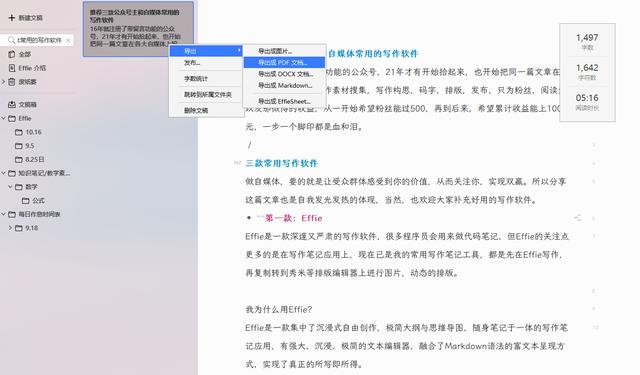Choose 发布... in the context menu
This screenshot has width=640, height=375.
pyautogui.click(x=206, y=62)
